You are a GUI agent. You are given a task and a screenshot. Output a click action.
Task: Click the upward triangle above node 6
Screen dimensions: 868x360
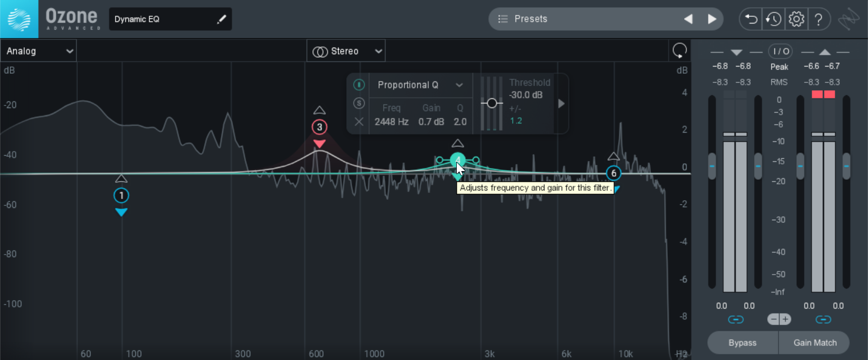(x=613, y=156)
